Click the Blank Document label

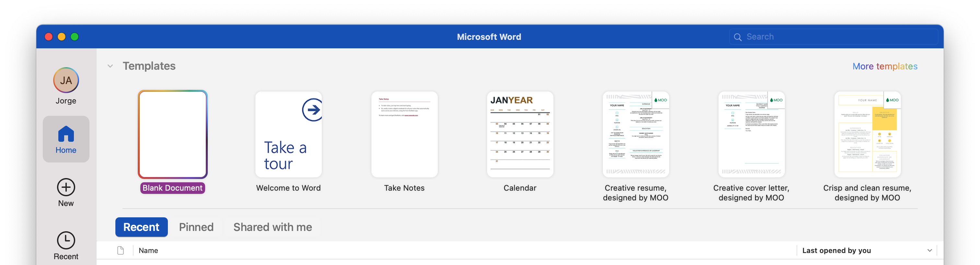click(173, 188)
